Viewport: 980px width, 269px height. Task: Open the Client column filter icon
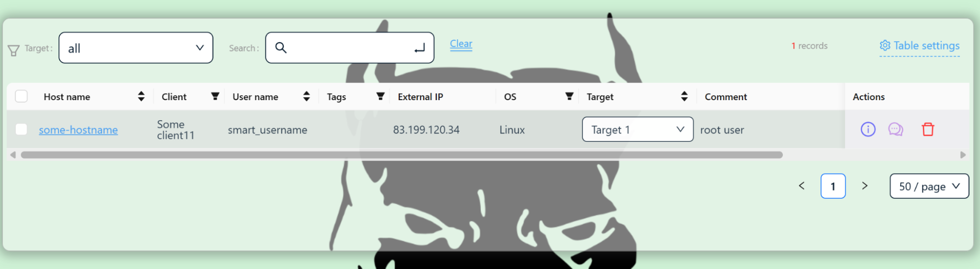[215, 96]
